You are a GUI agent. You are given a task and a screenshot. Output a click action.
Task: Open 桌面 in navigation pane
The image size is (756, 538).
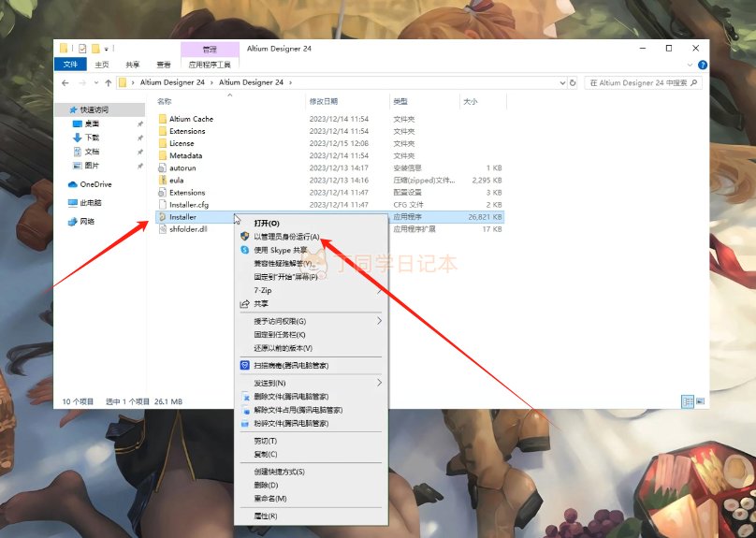point(92,124)
